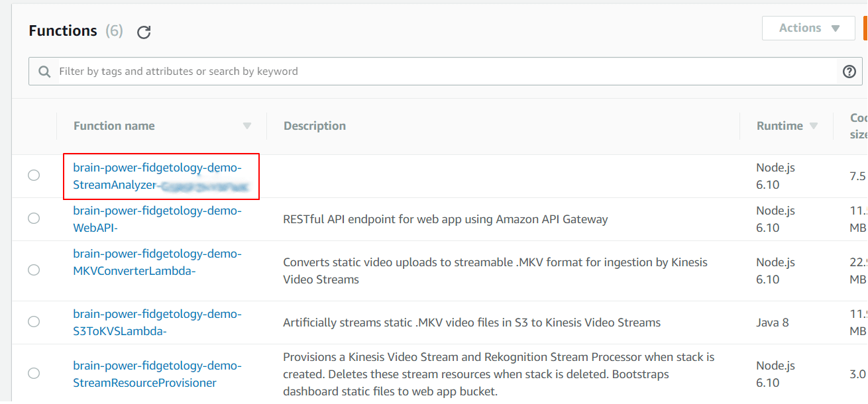Refresh the Functions list
This screenshot has height=404, width=868.
(x=144, y=32)
